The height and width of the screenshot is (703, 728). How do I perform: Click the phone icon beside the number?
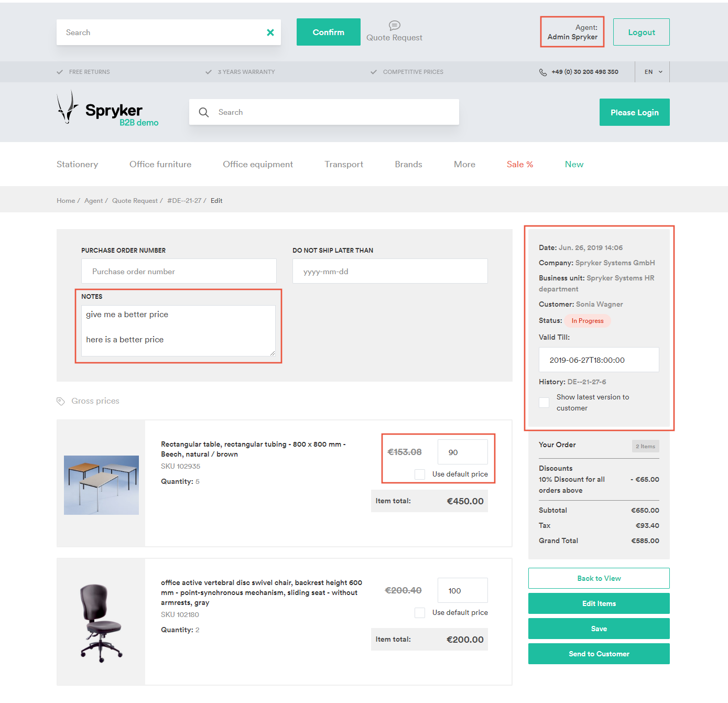click(543, 72)
